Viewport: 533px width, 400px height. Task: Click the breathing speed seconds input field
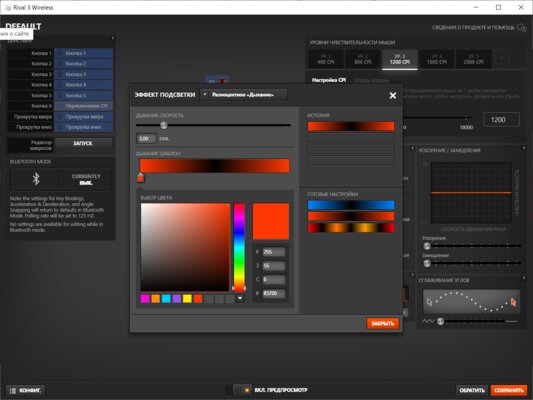point(146,139)
